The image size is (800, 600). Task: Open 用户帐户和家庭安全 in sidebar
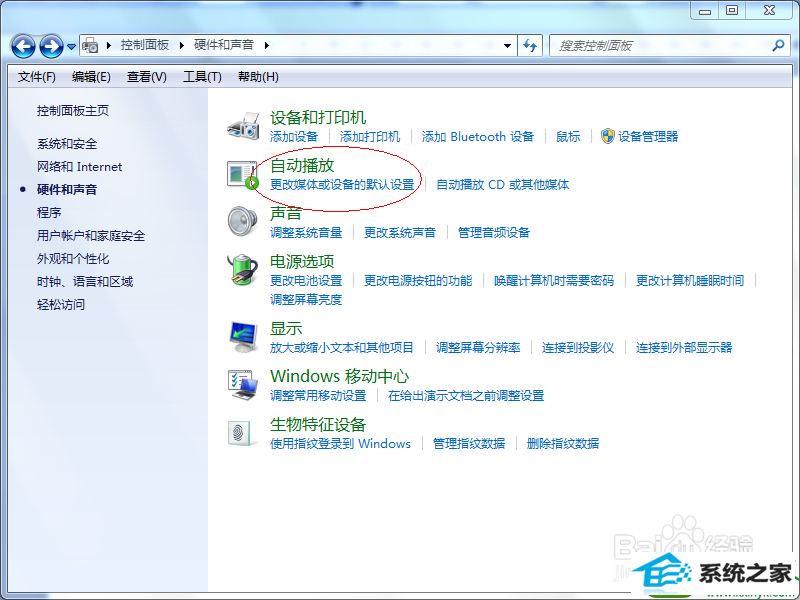[x=91, y=236]
